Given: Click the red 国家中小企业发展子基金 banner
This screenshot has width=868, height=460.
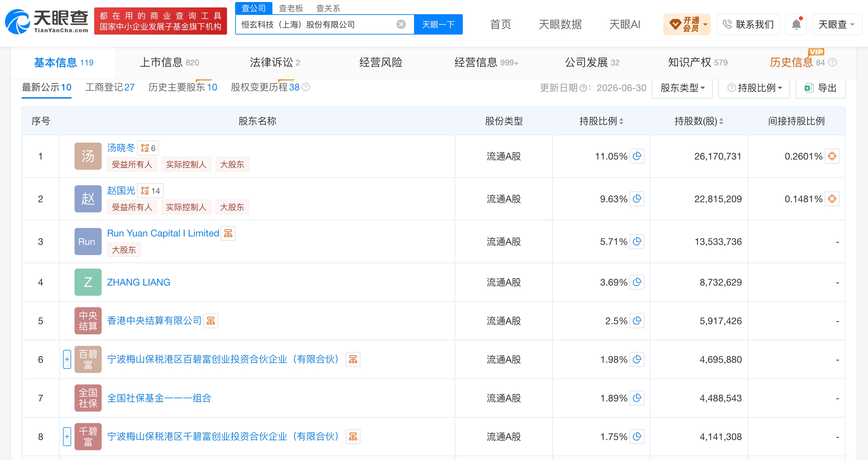Looking at the screenshot, I should click(x=161, y=21).
